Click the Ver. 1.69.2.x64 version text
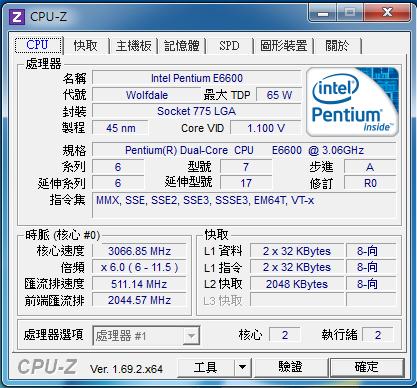The height and width of the screenshot is (388, 417). [126, 369]
